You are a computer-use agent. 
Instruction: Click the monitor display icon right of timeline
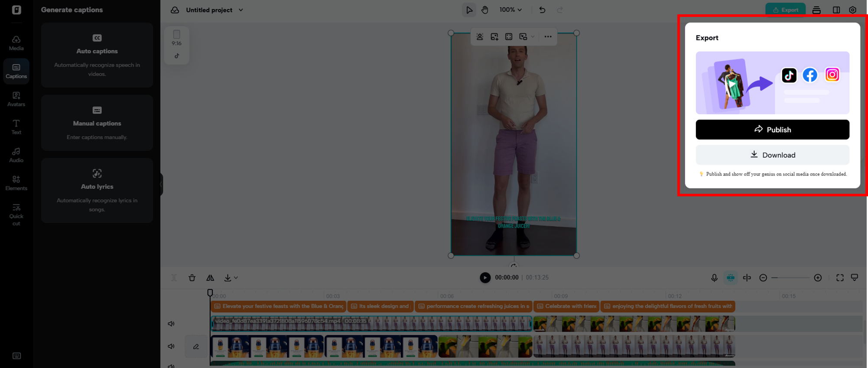pyautogui.click(x=855, y=277)
